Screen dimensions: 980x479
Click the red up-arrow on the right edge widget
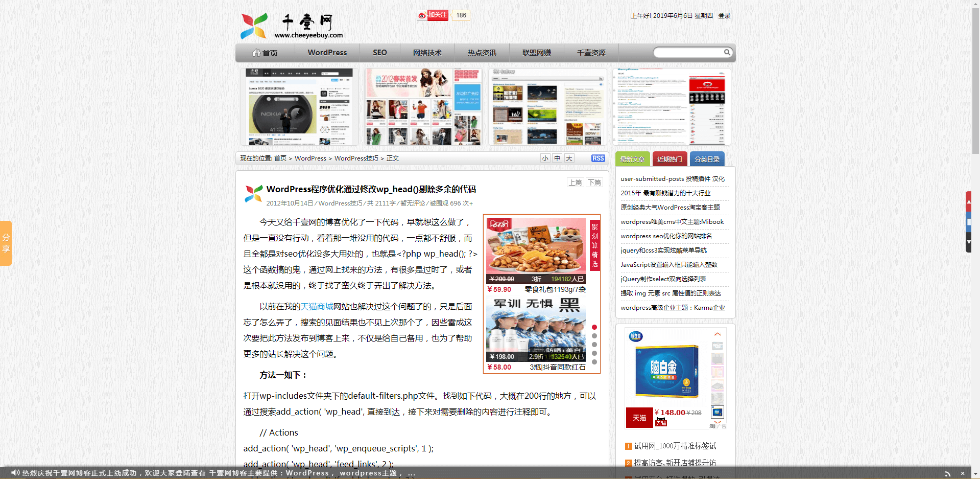point(969,200)
